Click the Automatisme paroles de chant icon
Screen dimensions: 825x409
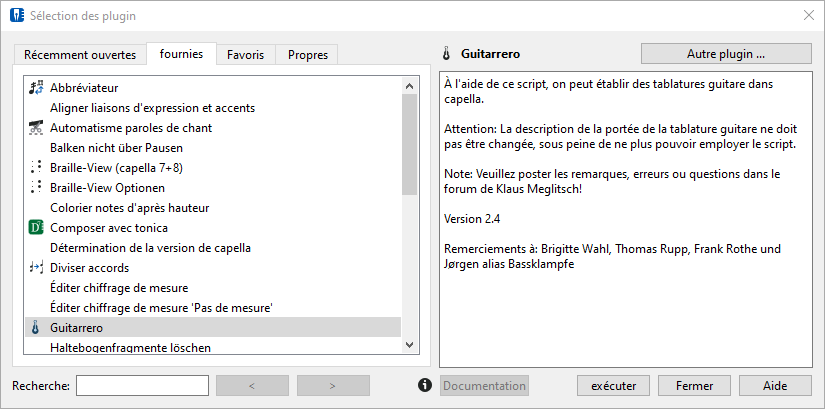(35, 127)
